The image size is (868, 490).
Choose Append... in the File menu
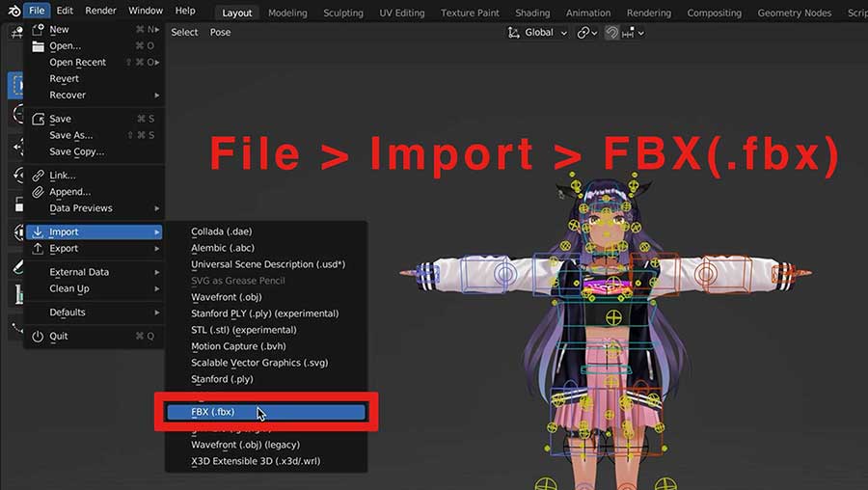95,192
